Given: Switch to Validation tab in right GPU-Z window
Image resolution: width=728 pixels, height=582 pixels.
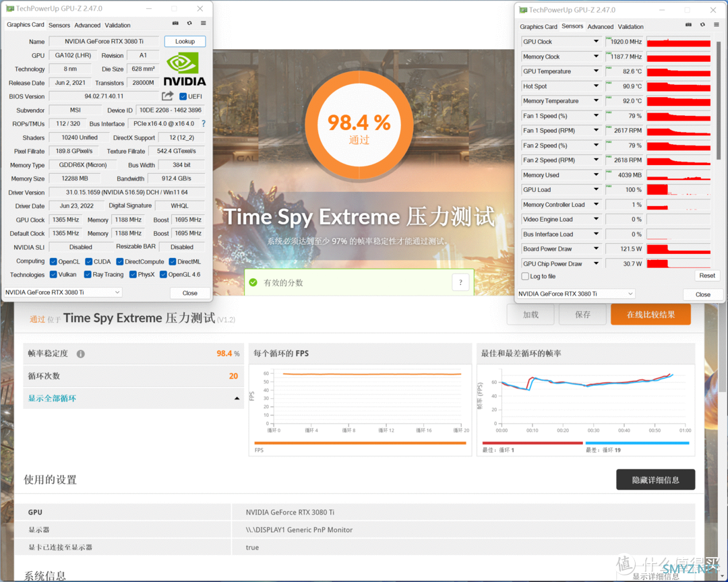Looking at the screenshot, I should point(630,27).
